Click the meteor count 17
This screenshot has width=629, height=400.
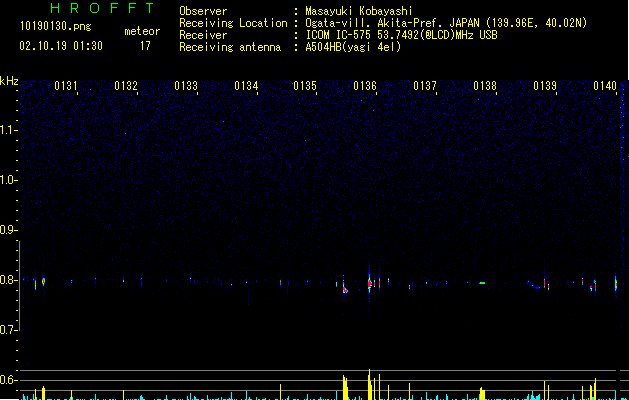click(145, 46)
